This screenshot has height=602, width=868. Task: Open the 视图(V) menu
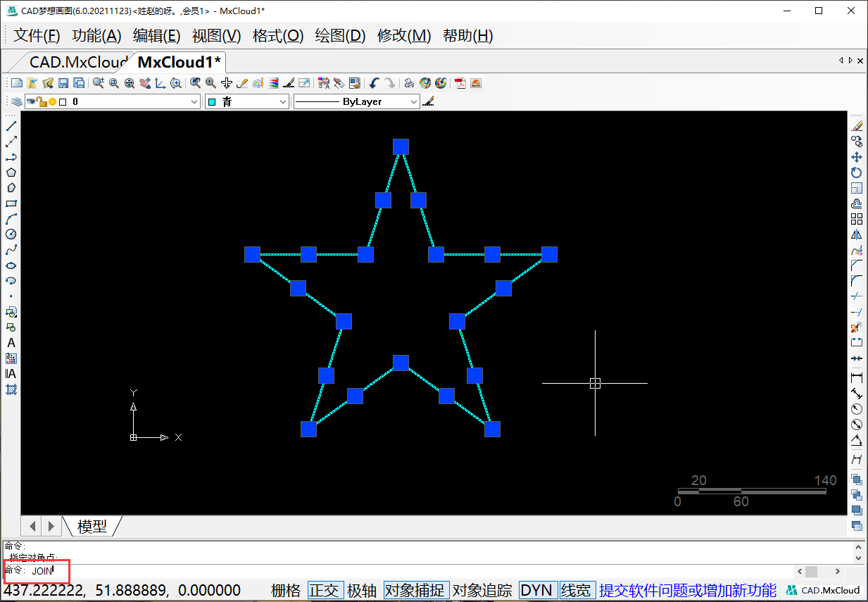[x=217, y=36]
